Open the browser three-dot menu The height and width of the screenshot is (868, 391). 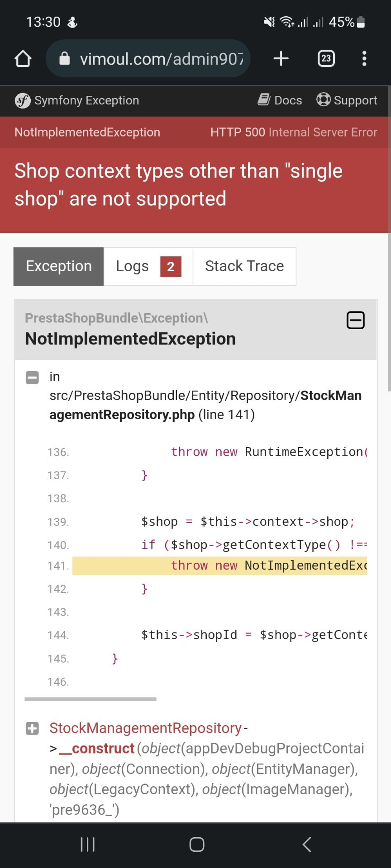pyautogui.click(x=364, y=59)
